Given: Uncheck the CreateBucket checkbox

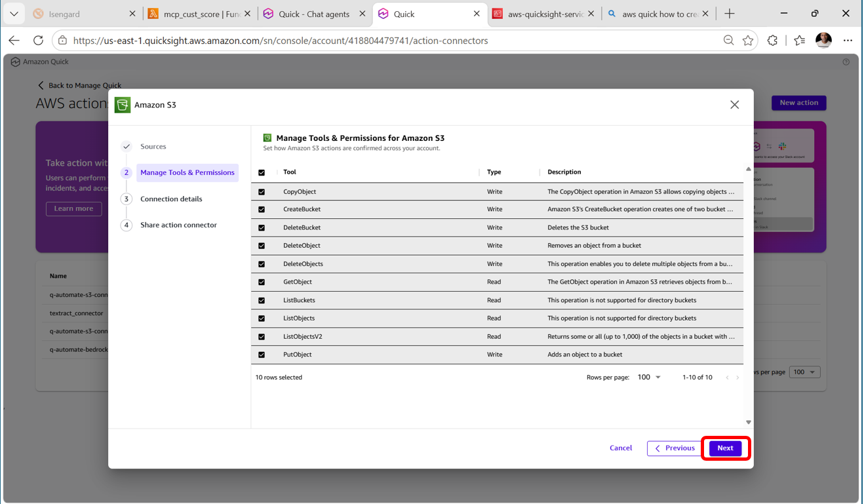Looking at the screenshot, I should 262,210.
